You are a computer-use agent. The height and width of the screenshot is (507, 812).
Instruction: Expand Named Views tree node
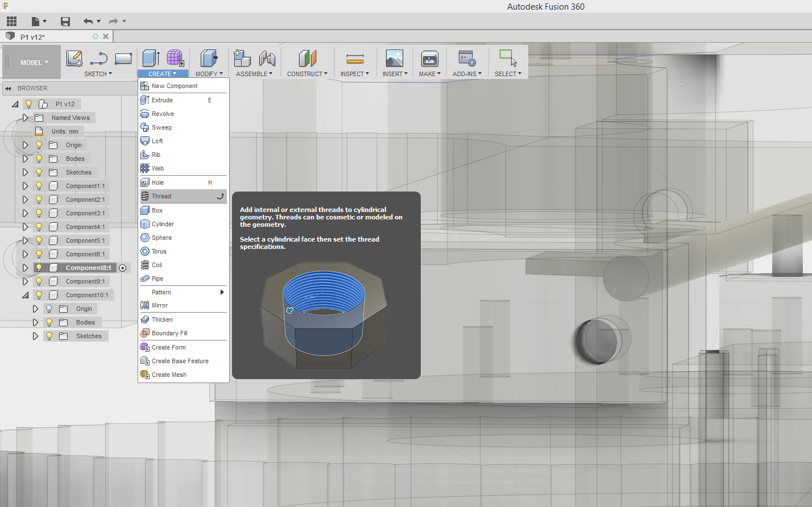click(25, 118)
